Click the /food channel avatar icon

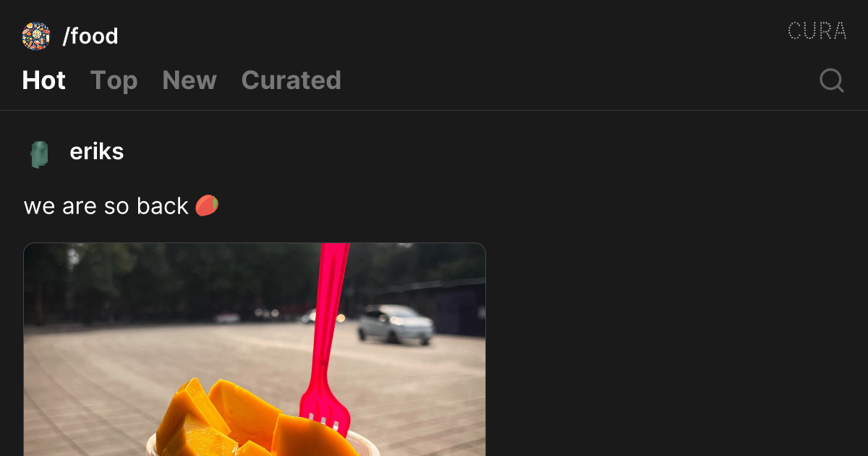click(36, 36)
